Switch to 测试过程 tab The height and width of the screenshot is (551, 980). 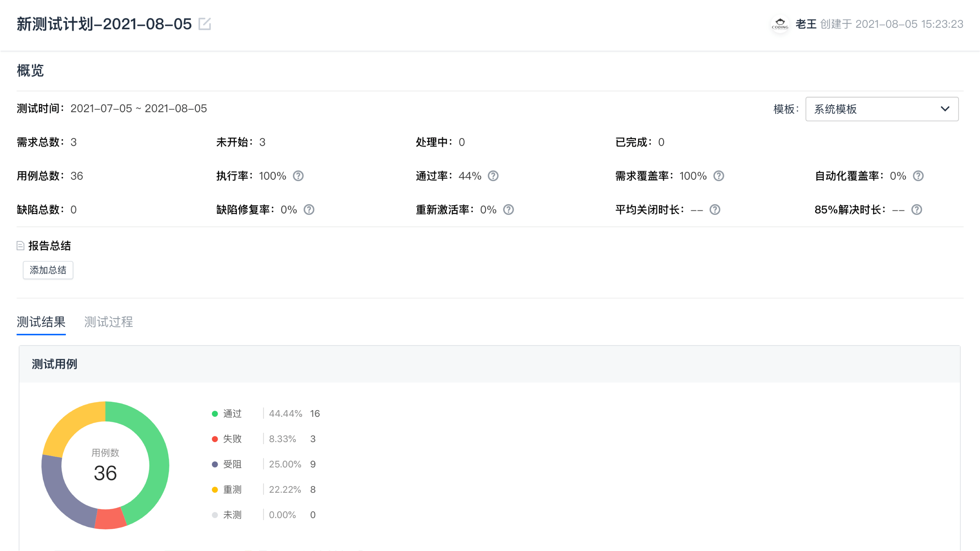tap(108, 322)
